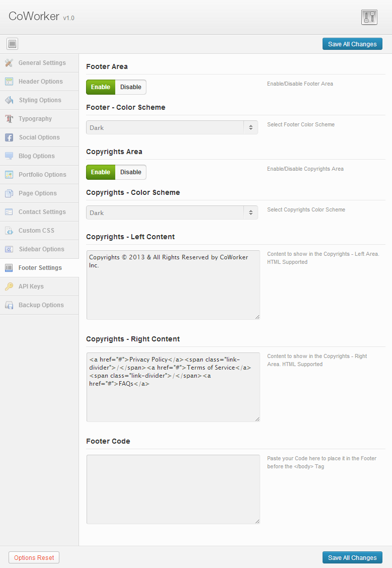
Task: Click the Typography letter T icon
Action: [x=9, y=119]
